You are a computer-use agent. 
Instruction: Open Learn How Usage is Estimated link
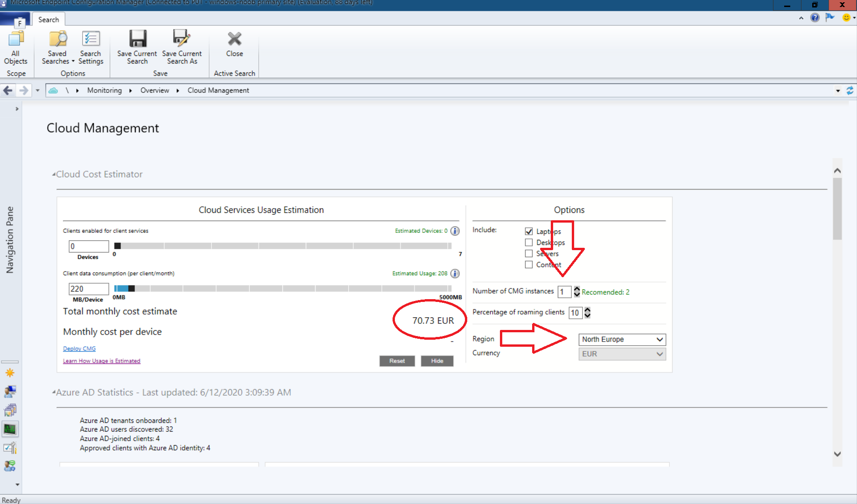102,361
